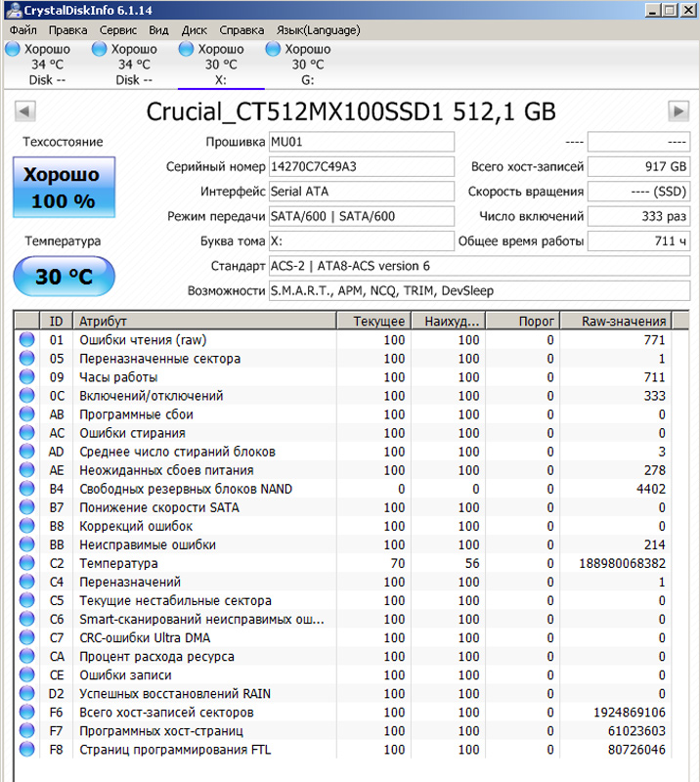Viewport: 700px width, 782px height.
Task: Click status icon for Свободных резервных блоков NAND
Action: tap(27, 489)
